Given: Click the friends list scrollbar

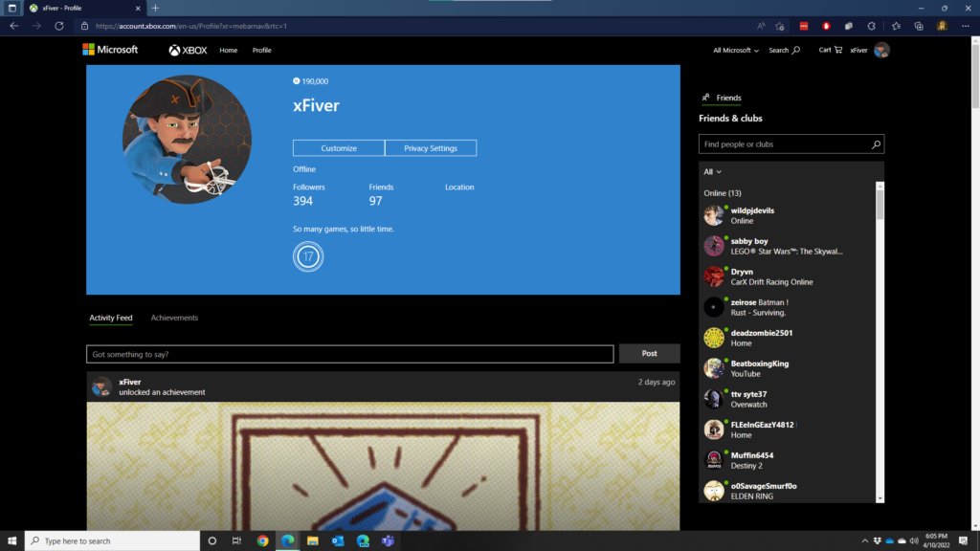Looking at the screenshot, I should (880, 206).
